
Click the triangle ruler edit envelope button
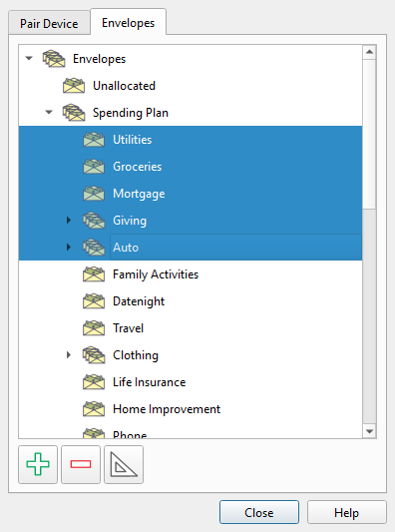click(x=124, y=464)
